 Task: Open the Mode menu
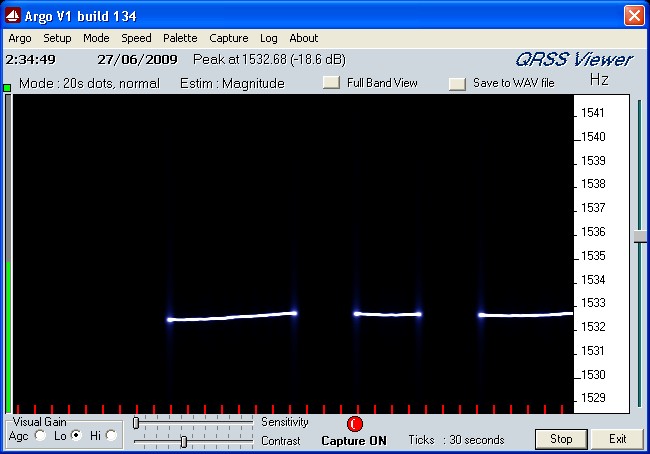[x=96, y=38]
